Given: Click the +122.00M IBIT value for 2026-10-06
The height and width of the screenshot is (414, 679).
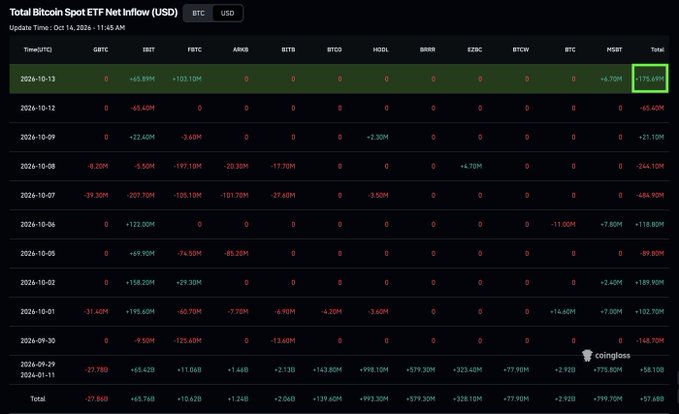Looking at the screenshot, I should point(140,224).
